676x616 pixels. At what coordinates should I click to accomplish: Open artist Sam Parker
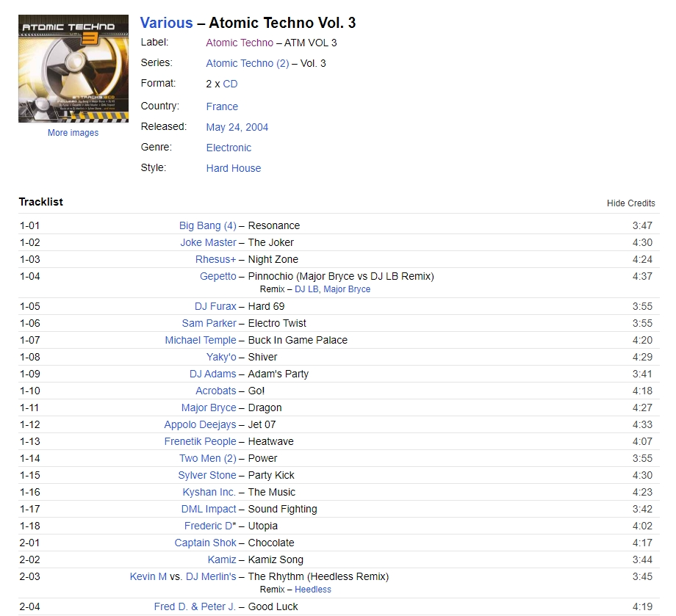209,323
